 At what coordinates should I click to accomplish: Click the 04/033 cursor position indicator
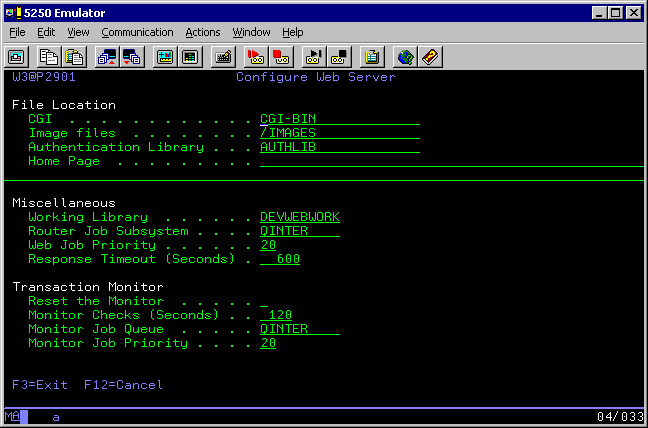point(620,416)
